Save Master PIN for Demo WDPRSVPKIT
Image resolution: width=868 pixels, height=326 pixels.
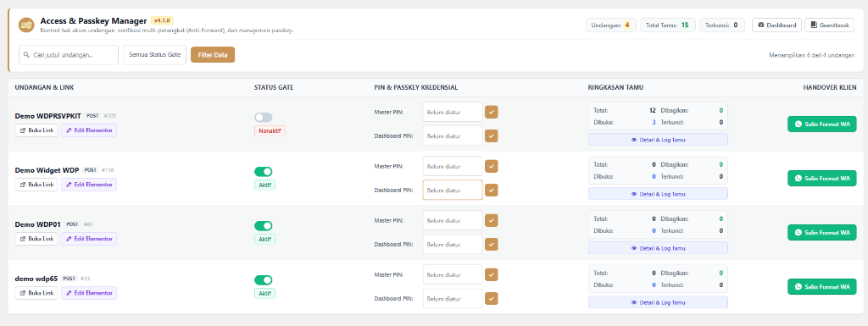pyautogui.click(x=492, y=112)
